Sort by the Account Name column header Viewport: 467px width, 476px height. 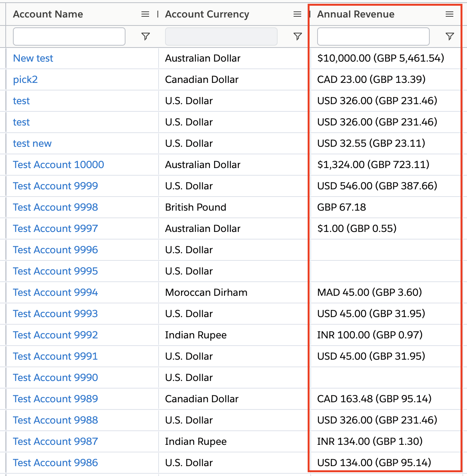point(48,14)
